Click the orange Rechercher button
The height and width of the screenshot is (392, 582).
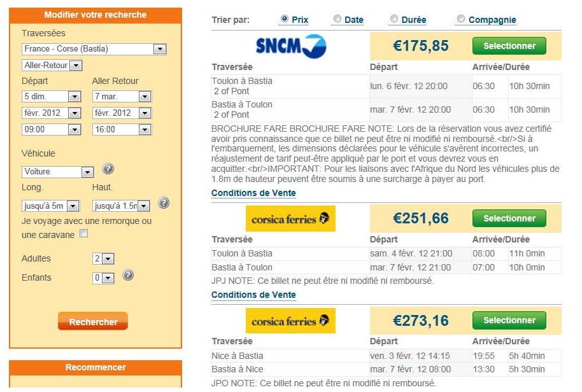(93, 321)
